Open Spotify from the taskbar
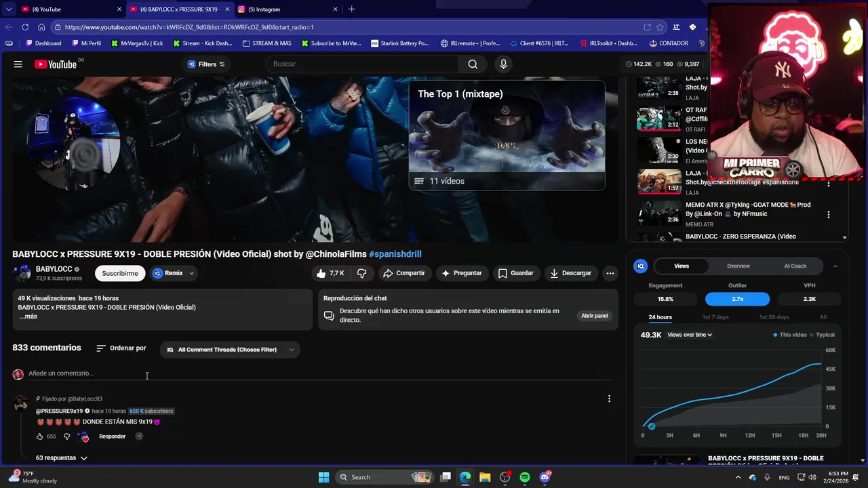The width and height of the screenshot is (868, 488). point(525,477)
